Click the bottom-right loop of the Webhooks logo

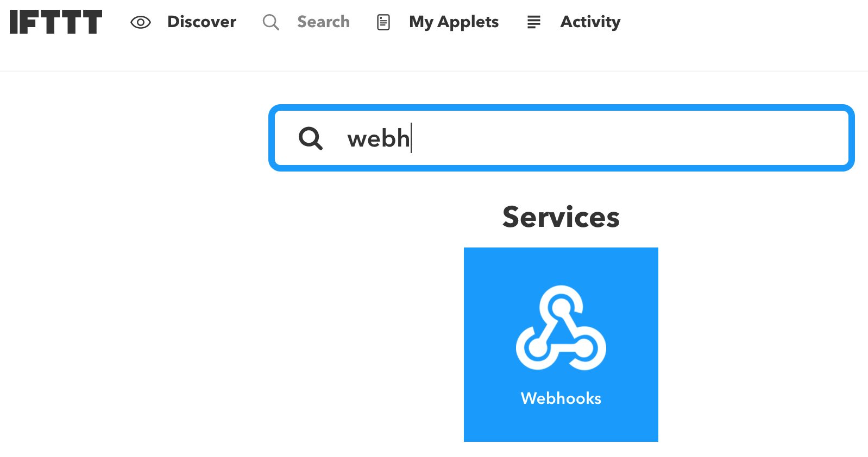coord(586,347)
